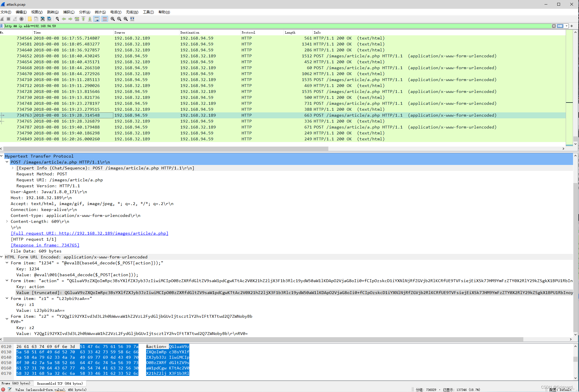Apply the display filter arrow

560,26
